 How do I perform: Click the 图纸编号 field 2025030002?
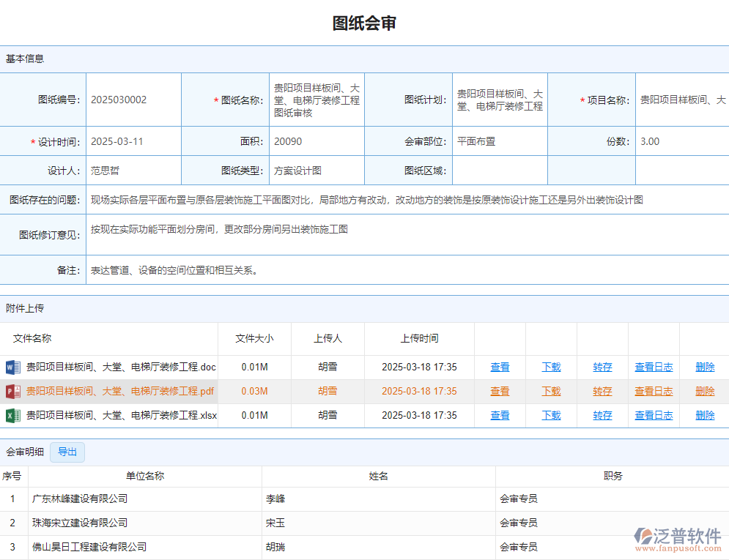click(x=133, y=100)
